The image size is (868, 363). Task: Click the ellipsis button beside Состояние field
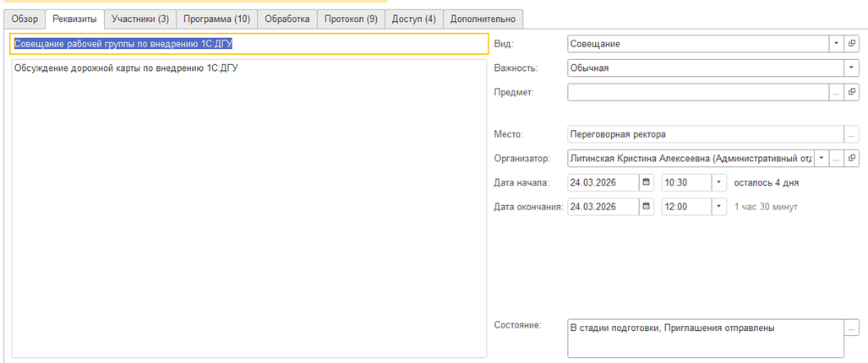click(x=851, y=328)
